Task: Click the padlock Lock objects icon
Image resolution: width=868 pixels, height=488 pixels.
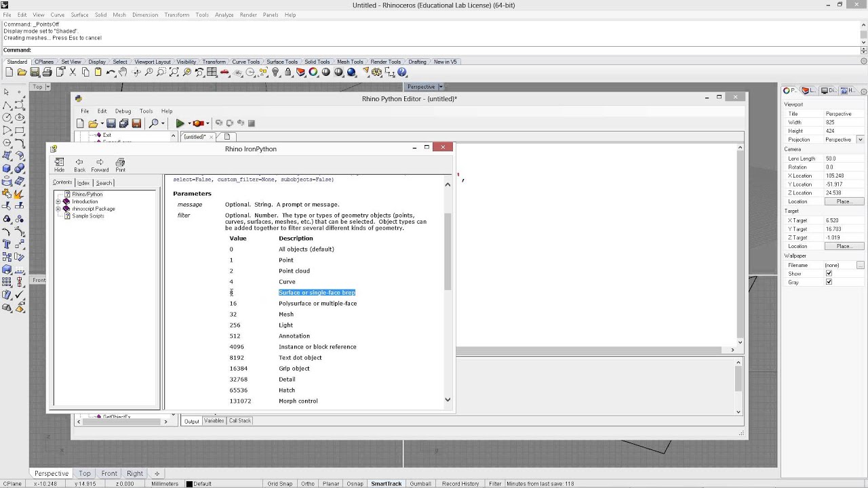Action: pyautogui.click(x=288, y=72)
